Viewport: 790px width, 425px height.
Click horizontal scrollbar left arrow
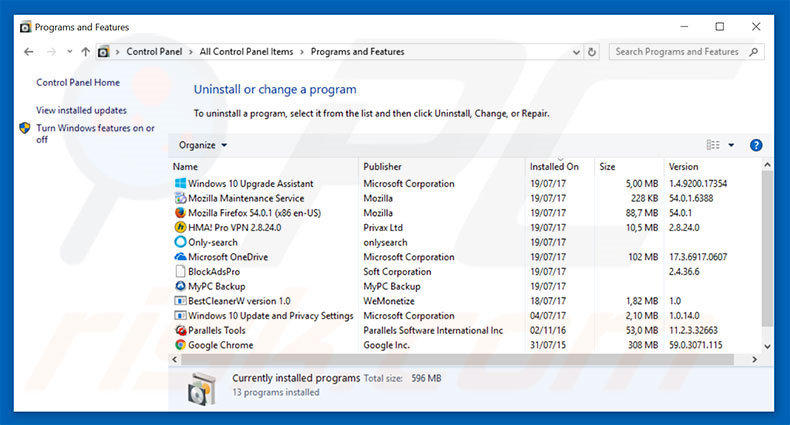(174, 360)
